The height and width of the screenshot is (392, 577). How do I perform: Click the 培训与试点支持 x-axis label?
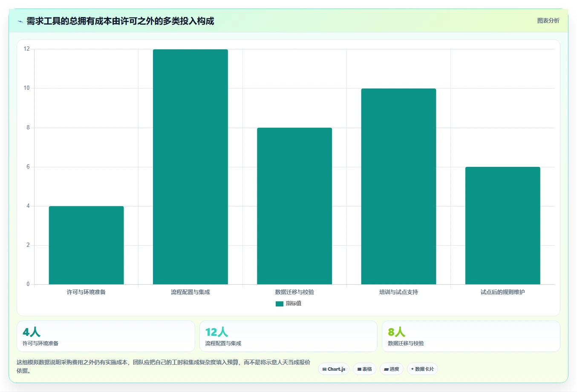[x=398, y=292]
